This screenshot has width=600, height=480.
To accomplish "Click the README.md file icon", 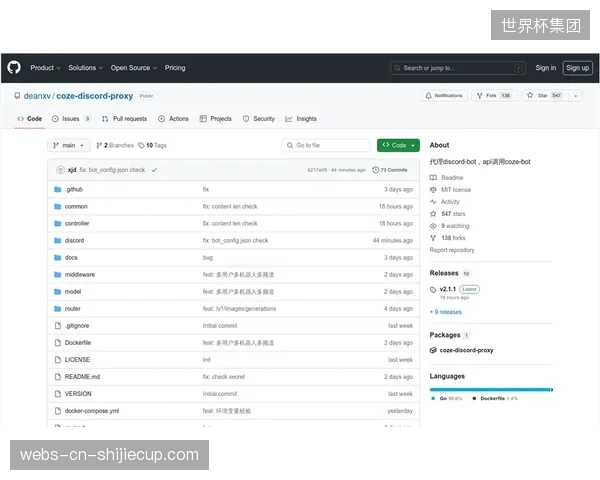I will 58,377.
